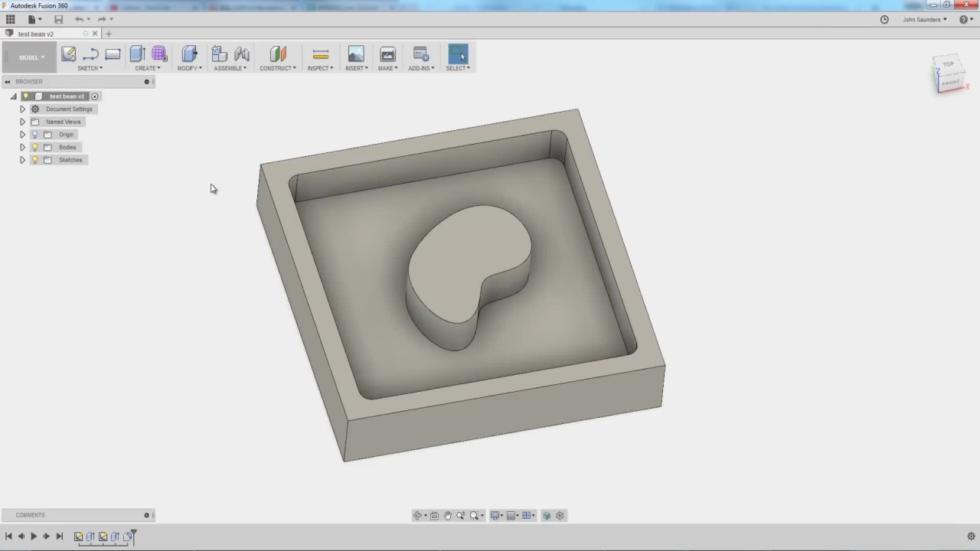This screenshot has height=551, width=980.
Task: Open the purple Create Form tool
Action: click(159, 54)
